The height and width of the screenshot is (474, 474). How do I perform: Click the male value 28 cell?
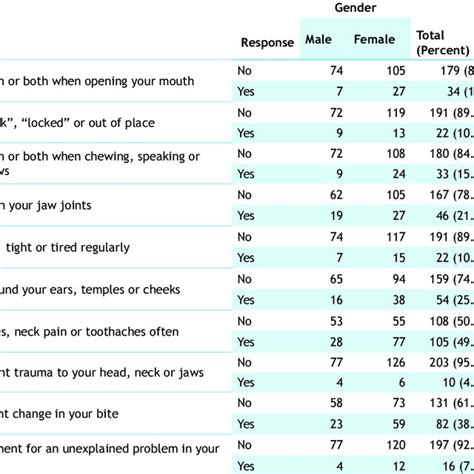[336, 342]
